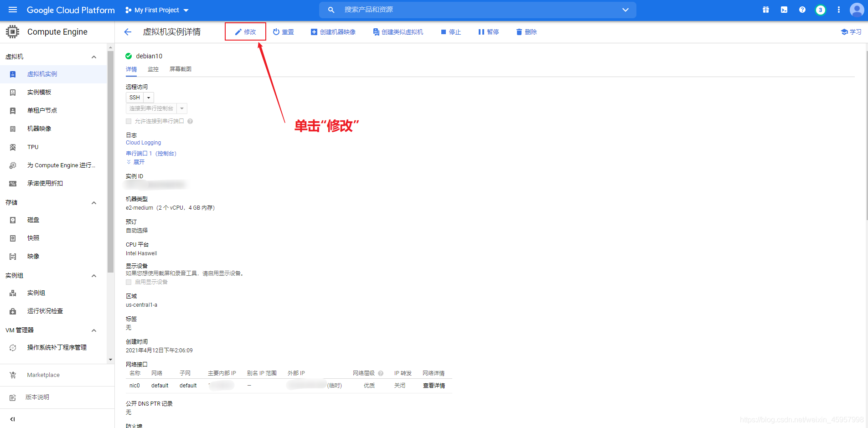Click the 删除 delete button

click(527, 32)
